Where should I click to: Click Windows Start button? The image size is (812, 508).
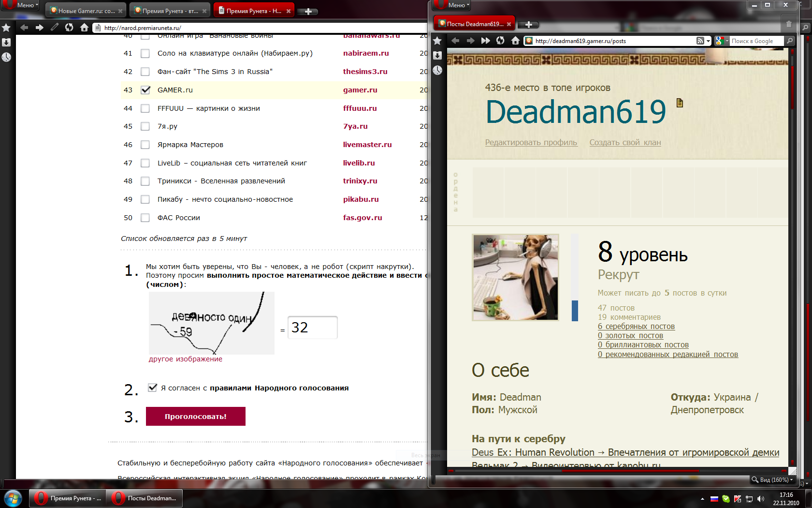coord(13,498)
